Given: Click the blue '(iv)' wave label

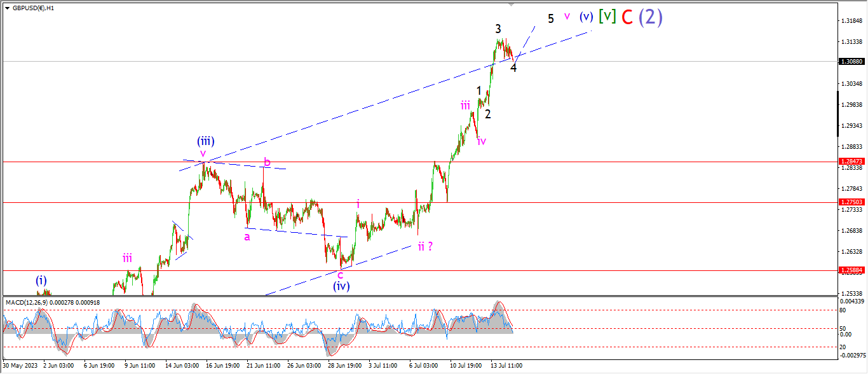Looking at the screenshot, I should (341, 286).
